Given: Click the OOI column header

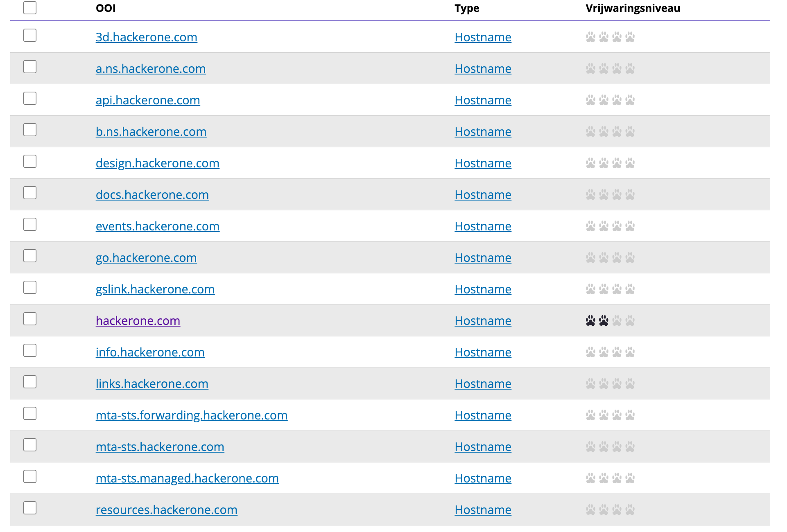Looking at the screenshot, I should [106, 8].
